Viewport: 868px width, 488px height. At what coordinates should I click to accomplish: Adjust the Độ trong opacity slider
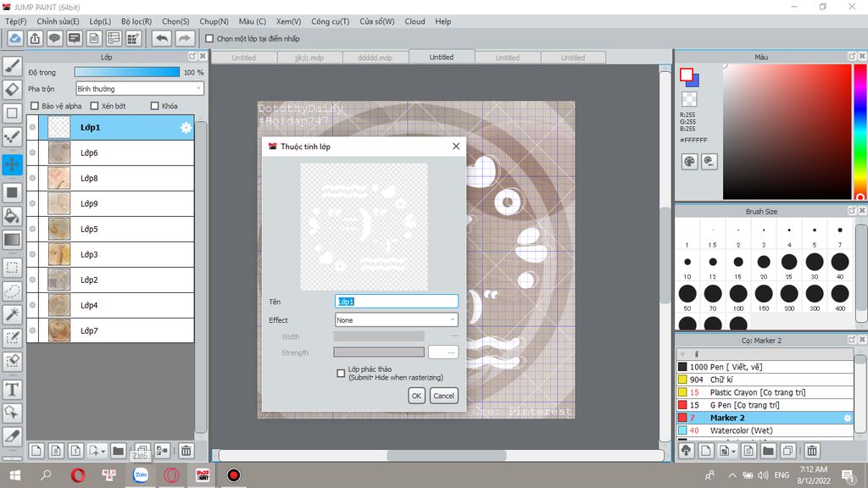[x=127, y=72]
